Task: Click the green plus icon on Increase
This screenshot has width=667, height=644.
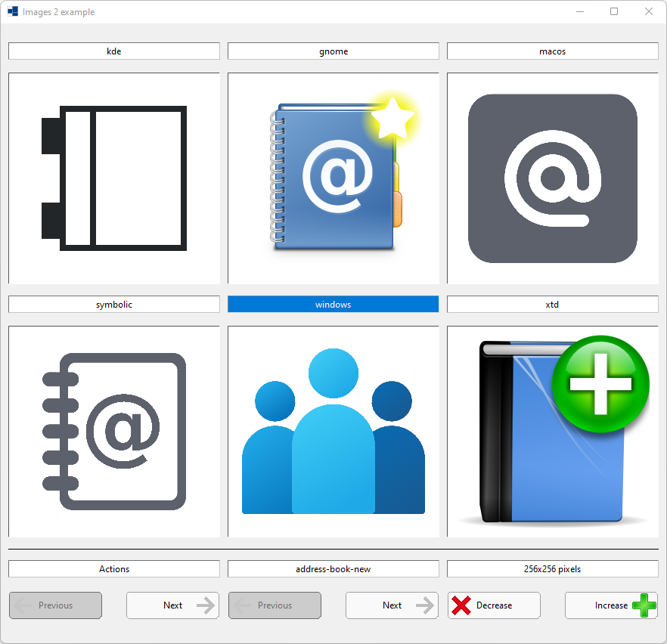Action: (x=644, y=605)
